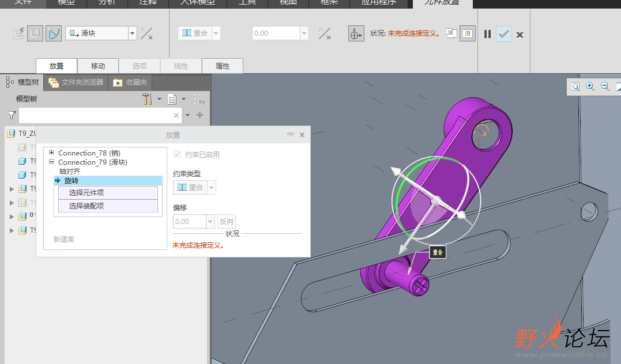
Task: Click the flip offset direction icon in dashboard
Action: point(325,33)
